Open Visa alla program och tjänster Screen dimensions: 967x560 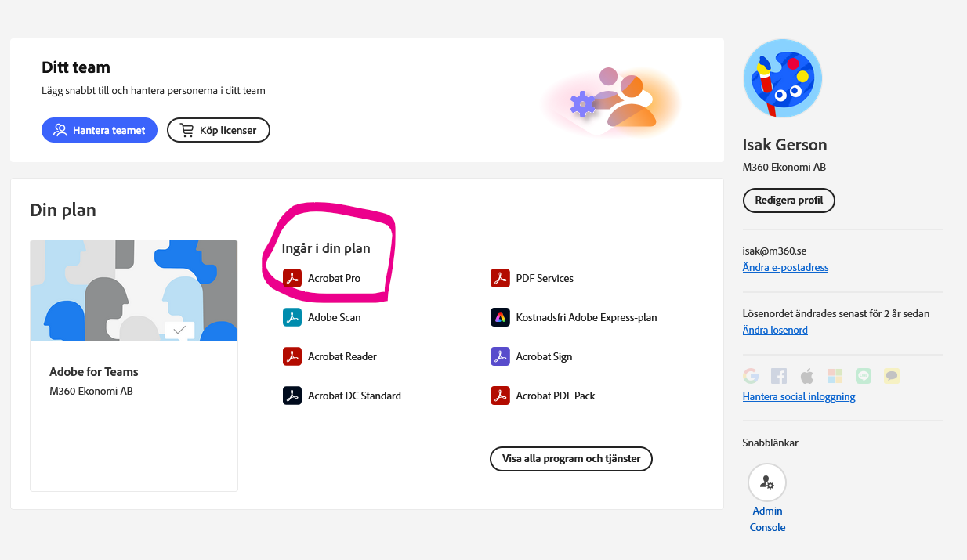click(x=571, y=458)
